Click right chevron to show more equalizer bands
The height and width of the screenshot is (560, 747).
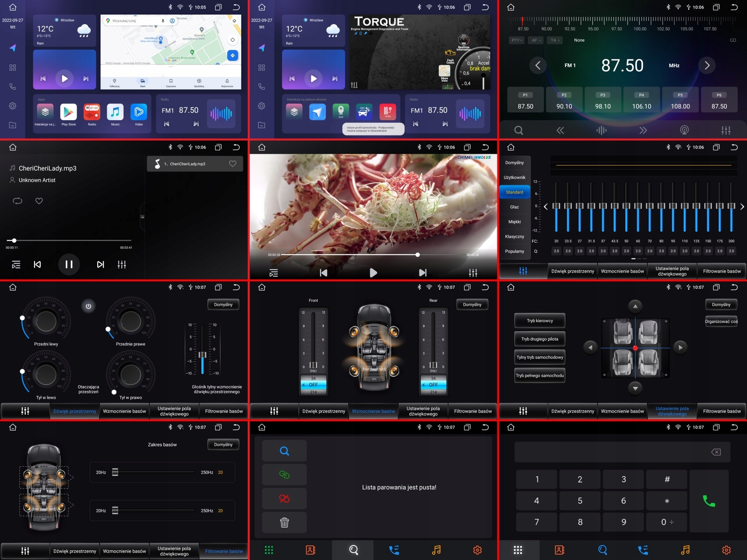(x=742, y=206)
